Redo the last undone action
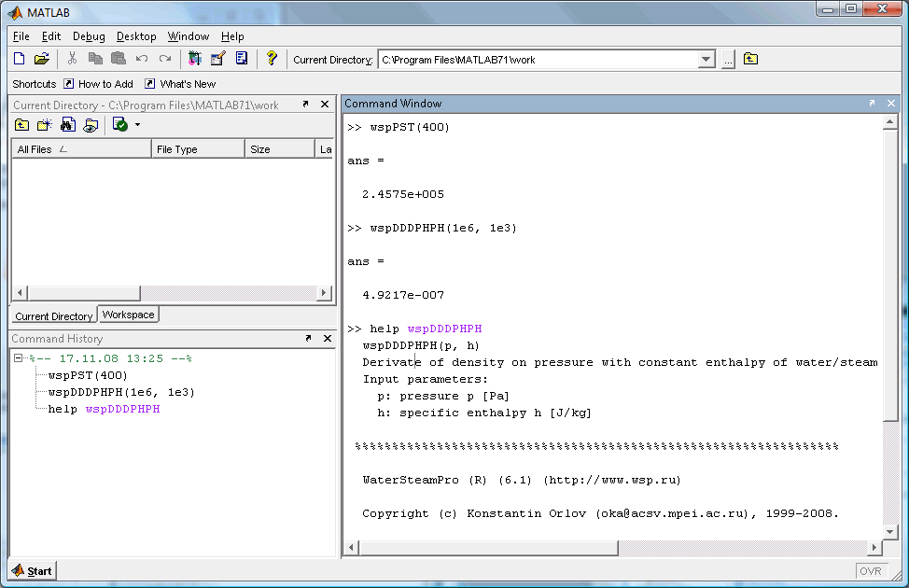This screenshot has height=588, width=909. 165,59
